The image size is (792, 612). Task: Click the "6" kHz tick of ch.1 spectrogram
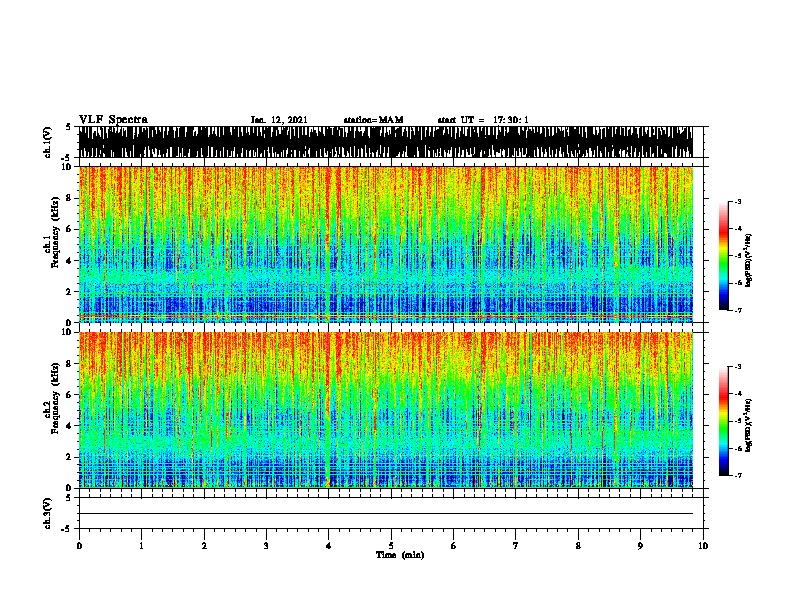point(70,229)
